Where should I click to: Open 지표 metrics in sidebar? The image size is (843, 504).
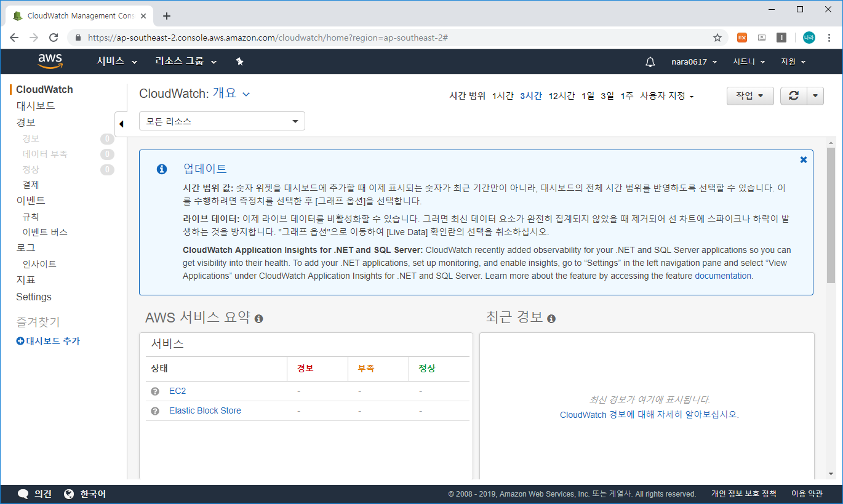(26, 280)
